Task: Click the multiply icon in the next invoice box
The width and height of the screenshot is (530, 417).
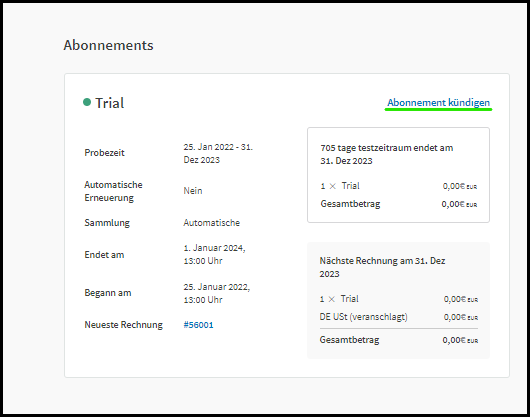Action: tap(332, 299)
